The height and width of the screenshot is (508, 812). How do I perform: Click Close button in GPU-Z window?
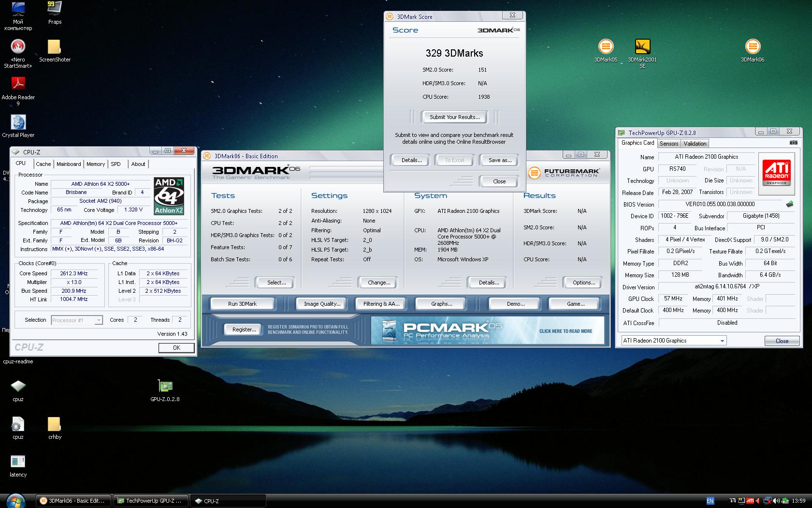(x=782, y=341)
